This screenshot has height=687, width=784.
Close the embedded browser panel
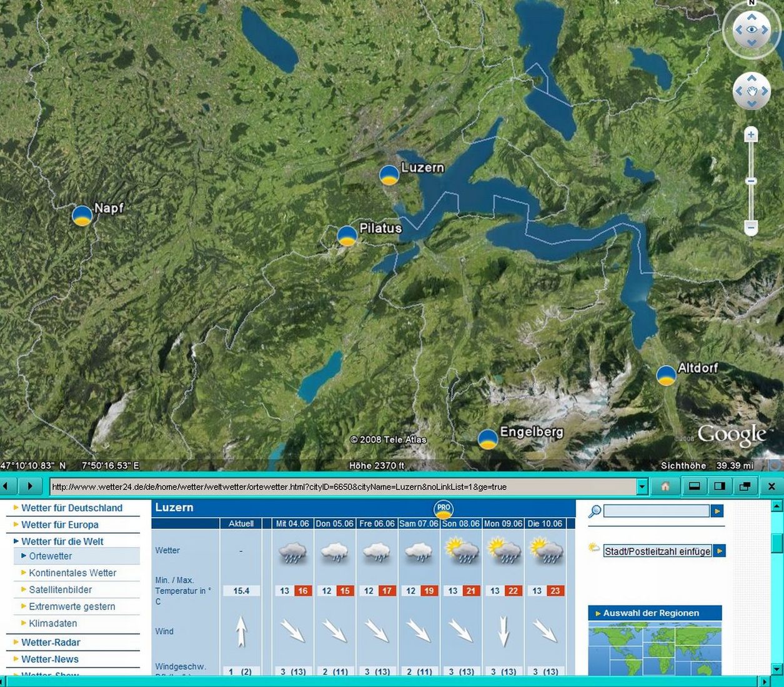coord(772,487)
